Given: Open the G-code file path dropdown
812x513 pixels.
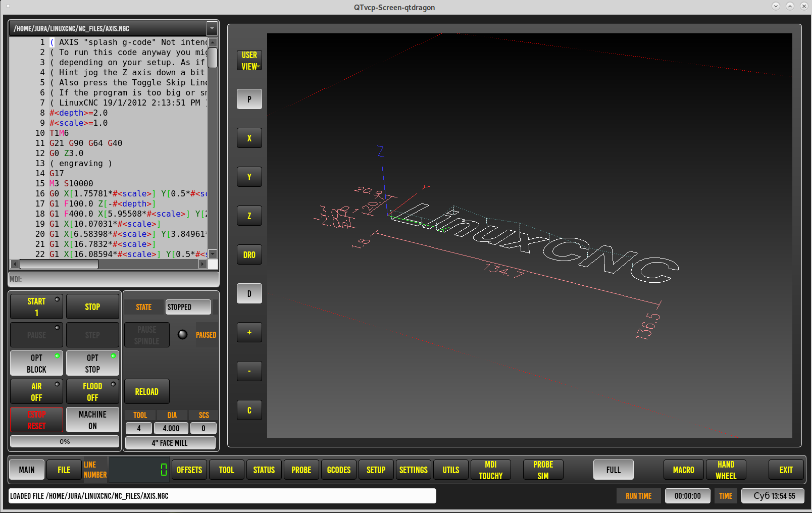Looking at the screenshot, I should coord(212,29).
